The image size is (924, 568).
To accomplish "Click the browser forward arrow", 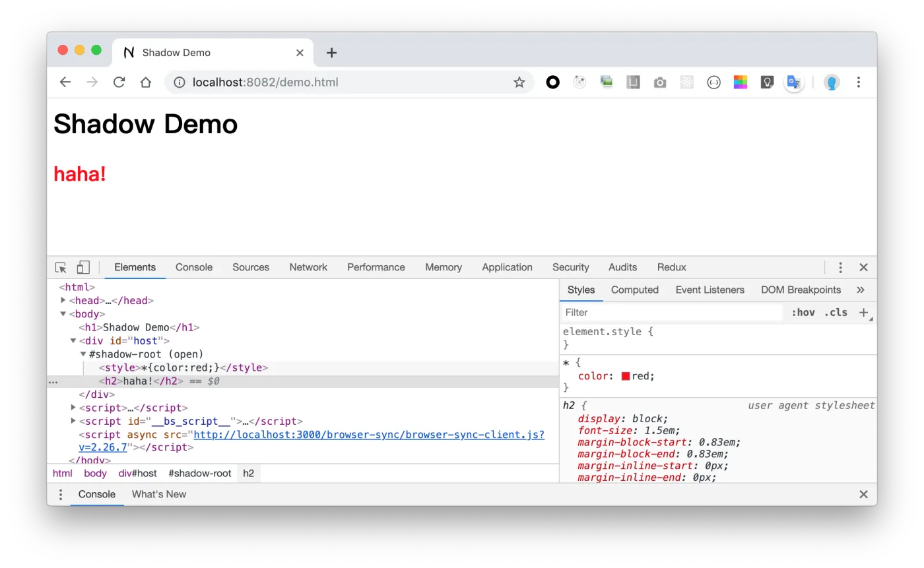I will pyautogui.click(x=92, y=82).
